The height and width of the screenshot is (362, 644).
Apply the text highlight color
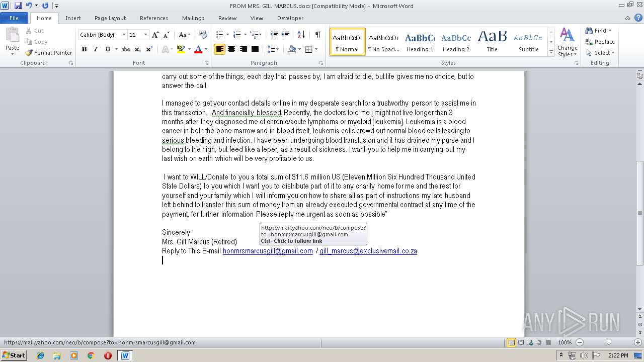click(181, 49)
